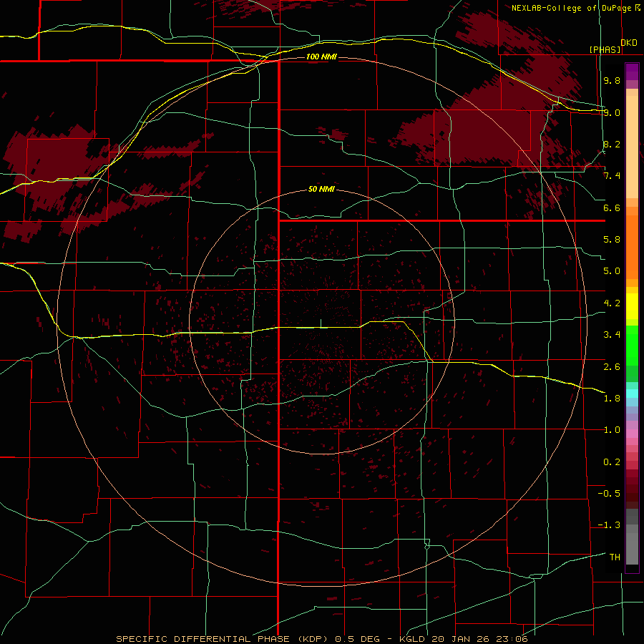Select the TH threshold label

[615, 557]
